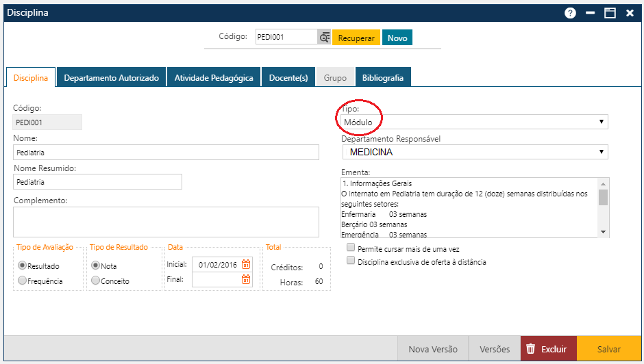Maximize the Disciplina window
This screenshot has height=364, width=644.
pos(610,13)
